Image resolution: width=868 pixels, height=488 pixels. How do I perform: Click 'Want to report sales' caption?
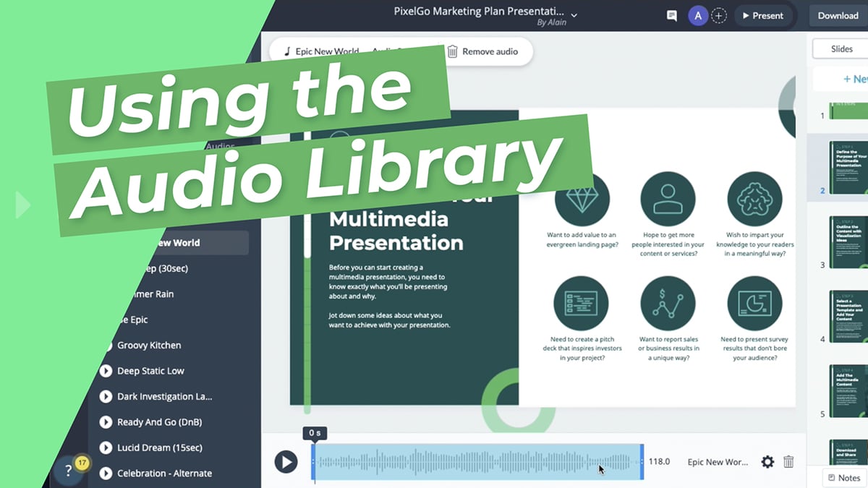point(668,348)
